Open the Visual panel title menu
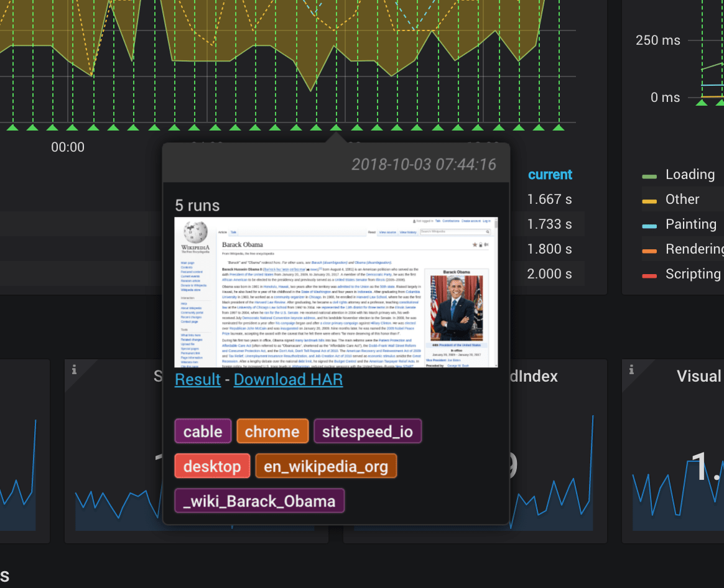 coord(699,376)
